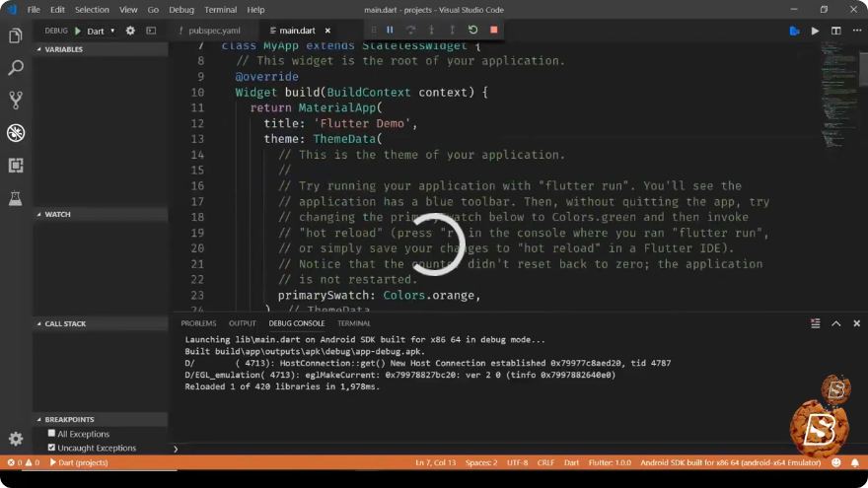868x488 pixels.
Task: Maximize the bottom panel
Action: (x=835, y=323)
